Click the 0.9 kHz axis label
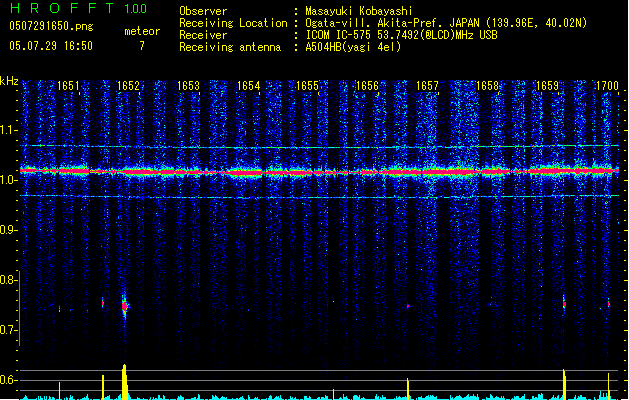629x400 pixels. tap(8, 230)
